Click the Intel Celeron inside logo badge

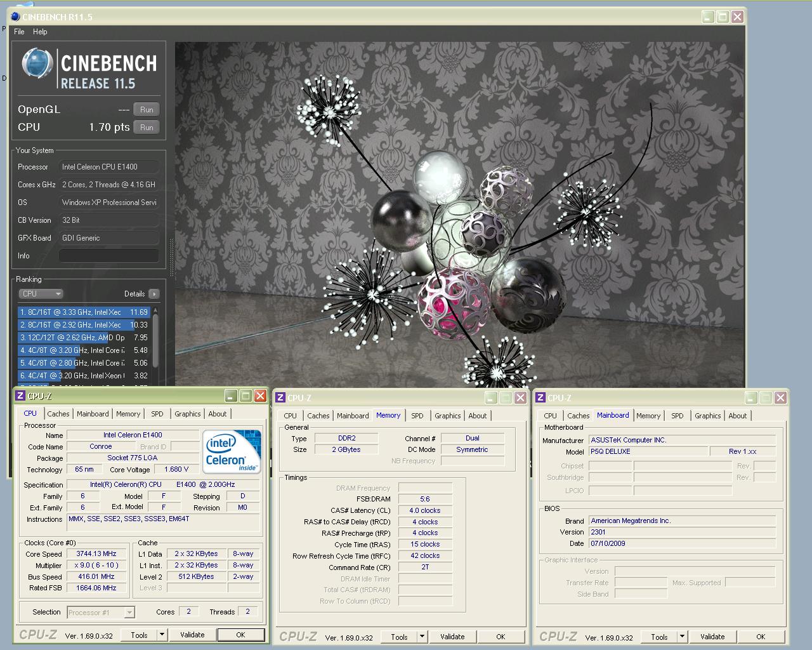(x=232, y=451)
